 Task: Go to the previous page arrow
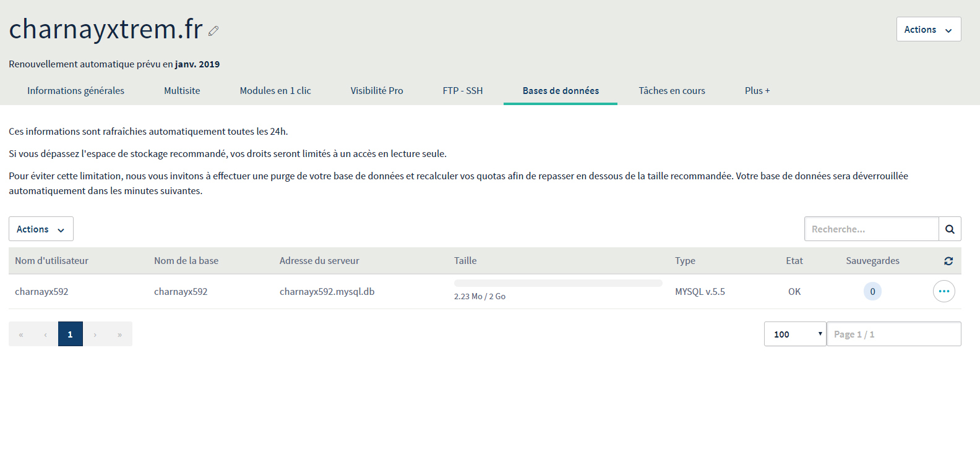click(x=46, y=334)
